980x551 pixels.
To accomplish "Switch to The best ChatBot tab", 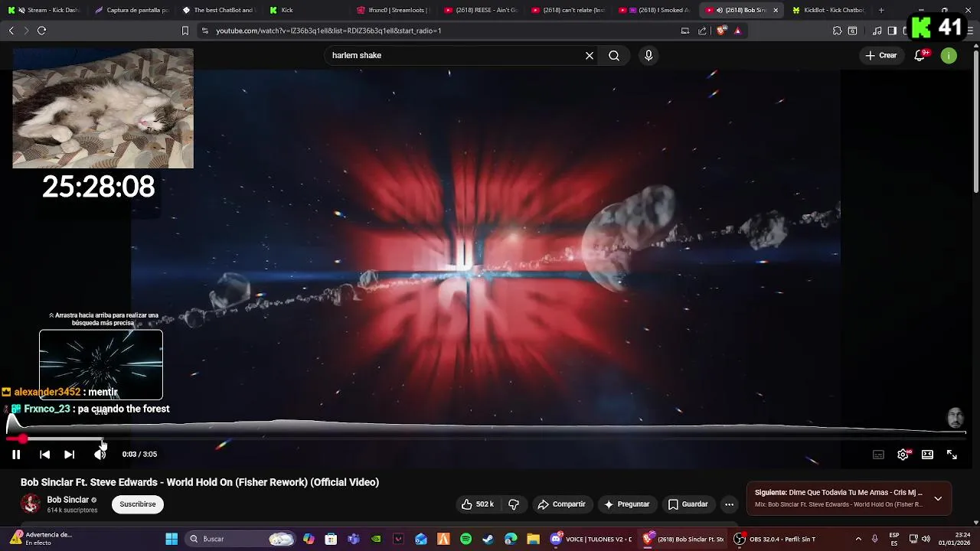I will (218, 10).
